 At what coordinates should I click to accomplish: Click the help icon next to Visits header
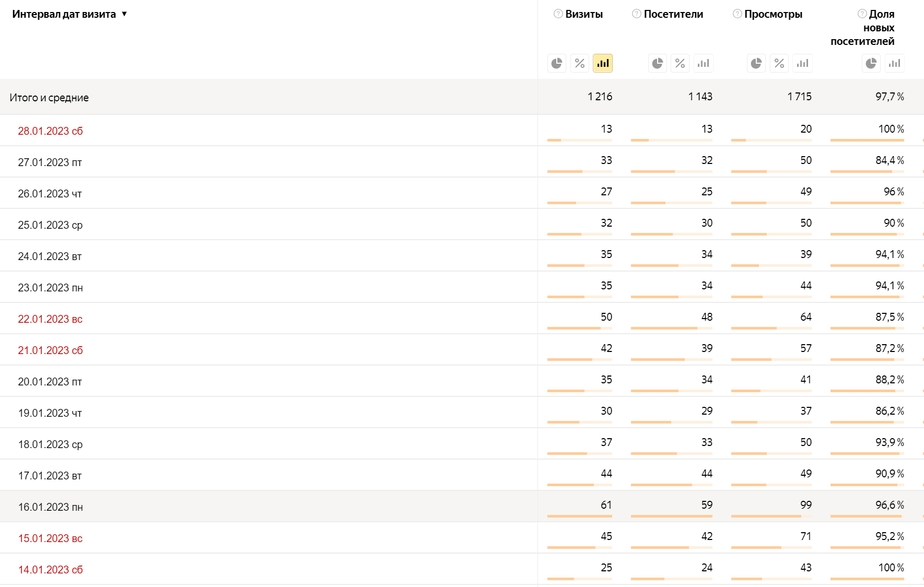coord(558,14)
